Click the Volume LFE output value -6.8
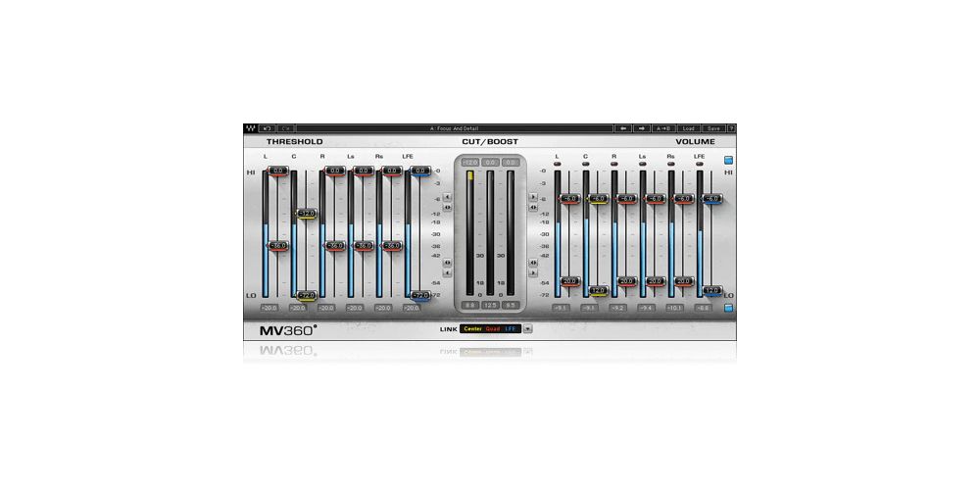The image size is (980, 490). (x=703, y=308)
